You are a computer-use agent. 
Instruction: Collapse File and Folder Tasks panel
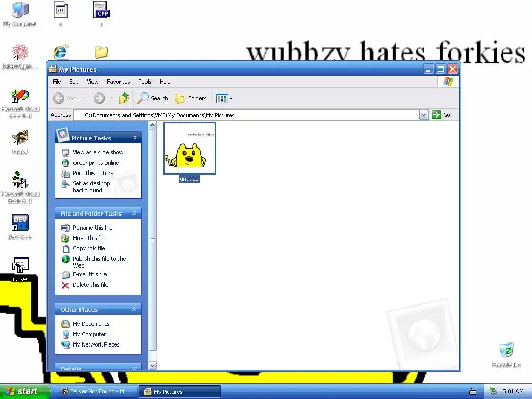(x=135, y=213)
